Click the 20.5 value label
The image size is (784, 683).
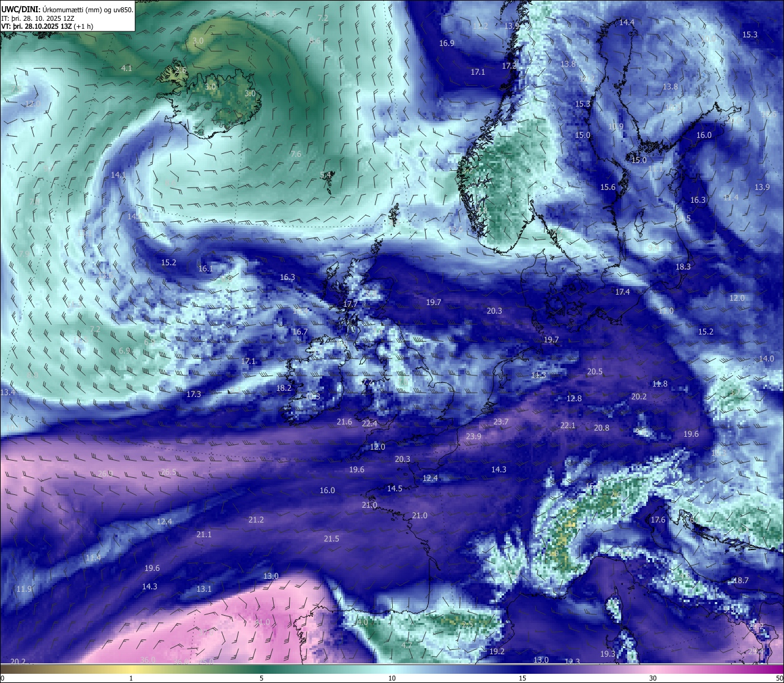(595, 372)
